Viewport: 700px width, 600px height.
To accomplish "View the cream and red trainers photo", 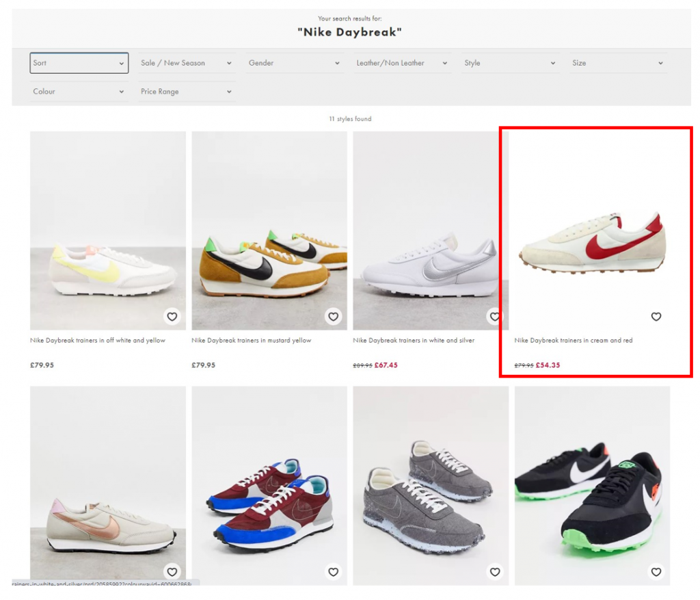I will 593,231.
